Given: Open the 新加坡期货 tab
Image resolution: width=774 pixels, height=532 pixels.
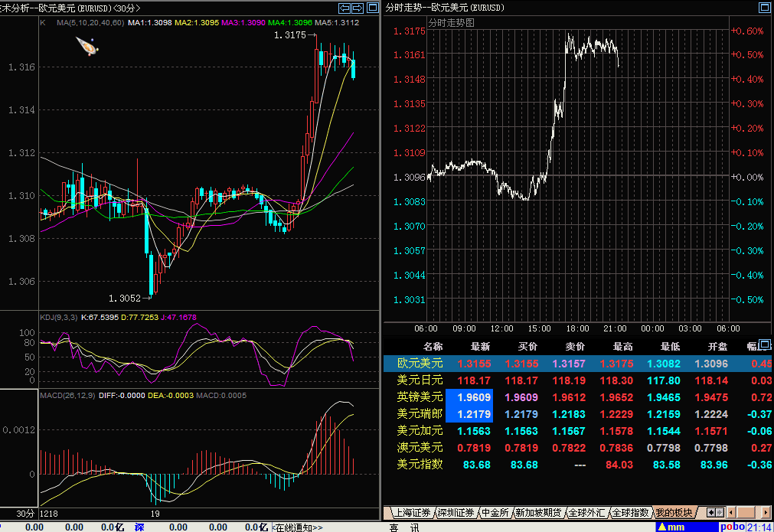Looking at the screenshot, I should (x=538, y=512).
